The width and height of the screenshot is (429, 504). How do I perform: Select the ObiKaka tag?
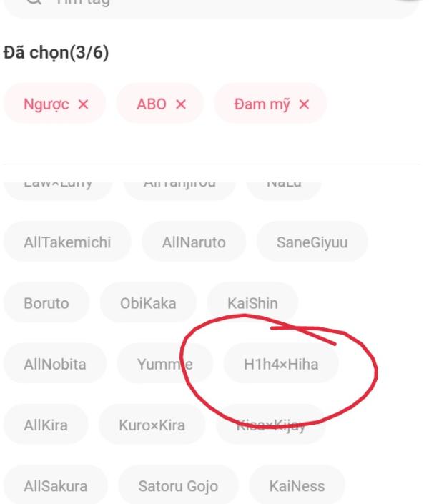coord(148,303)
